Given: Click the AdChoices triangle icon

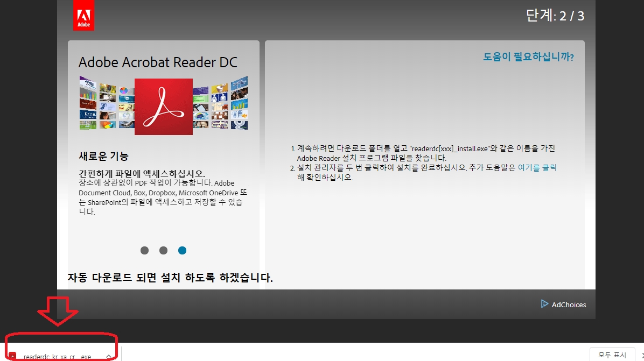Looking at the screenshot, I should tap(544, 304).
